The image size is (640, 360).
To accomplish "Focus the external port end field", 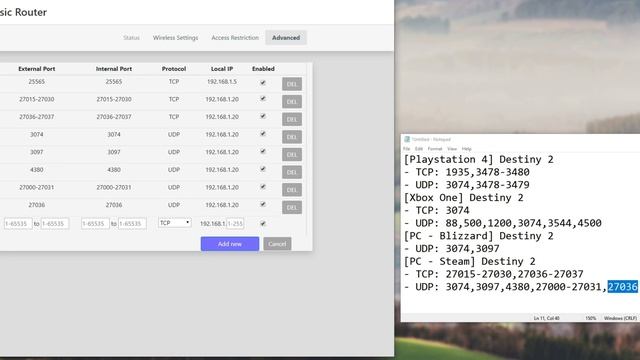I will pos(55,224).
